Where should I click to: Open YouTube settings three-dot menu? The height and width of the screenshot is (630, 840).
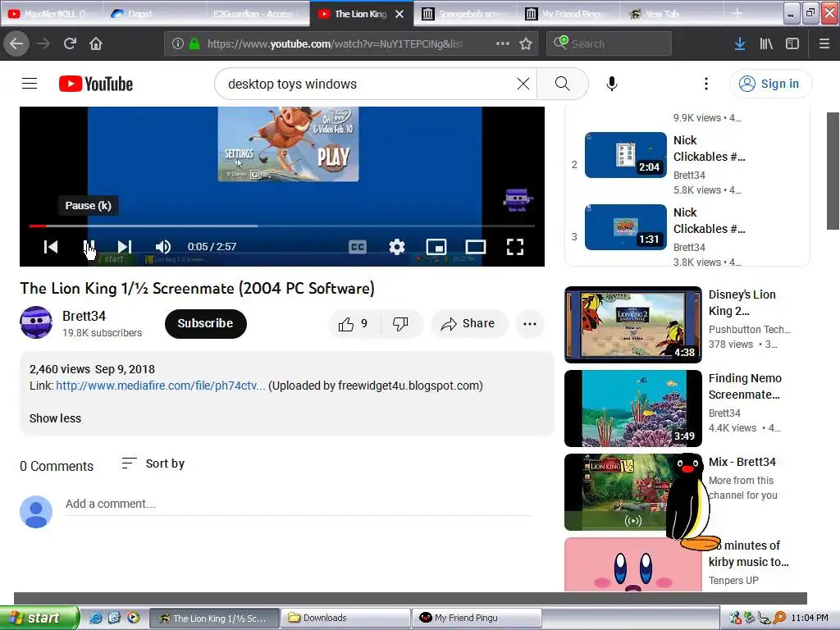click(706, 84)
